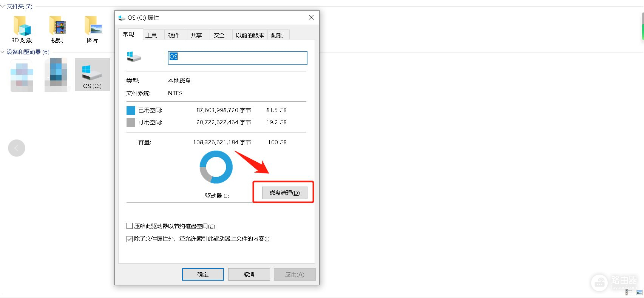This screenshot has width=644, height=298.
Task: Click the 108,326,621,184 字节 capacity value
Action: point(222,142)
